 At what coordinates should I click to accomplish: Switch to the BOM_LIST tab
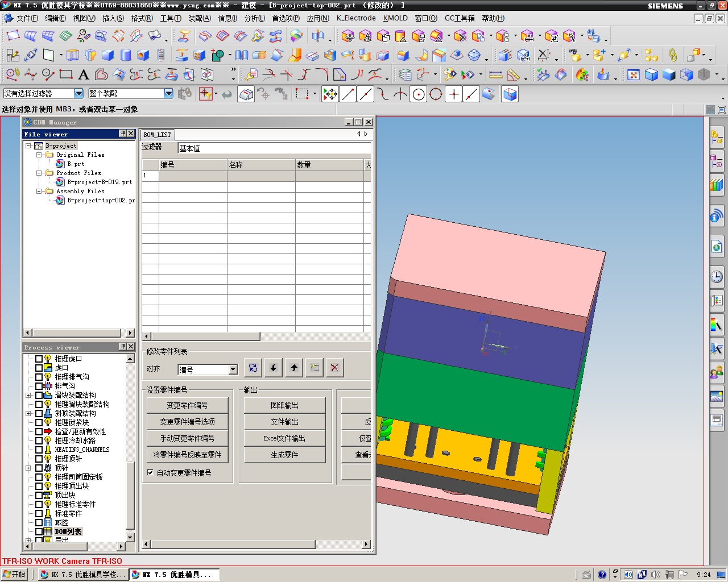click(x=157, y=135)
